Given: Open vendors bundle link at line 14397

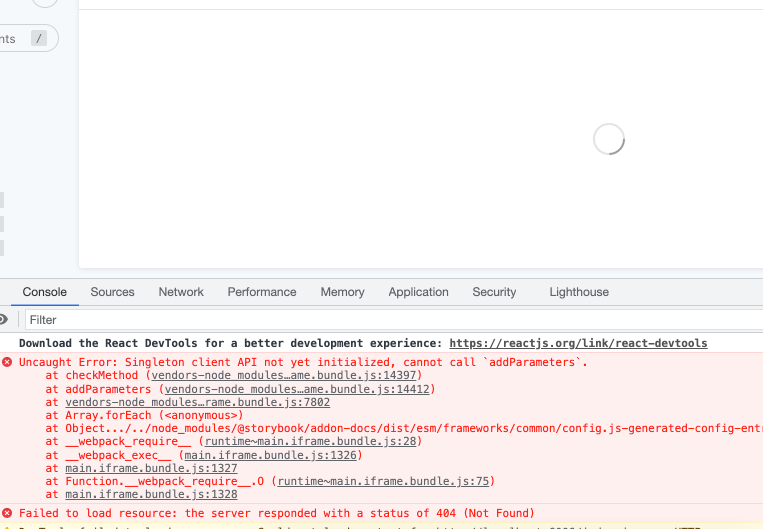Looking at the screenshot, I should click(x=284, y=375).
